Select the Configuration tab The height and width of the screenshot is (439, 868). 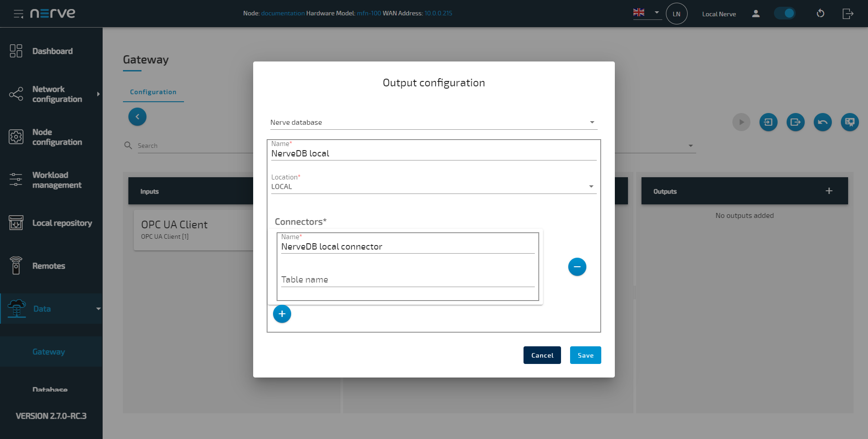pos(153,92)
